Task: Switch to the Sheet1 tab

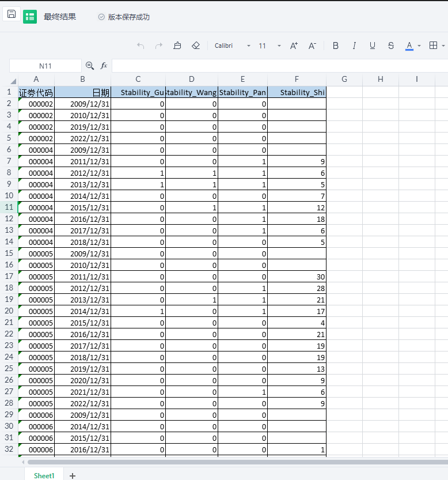Action: [44, 475]
